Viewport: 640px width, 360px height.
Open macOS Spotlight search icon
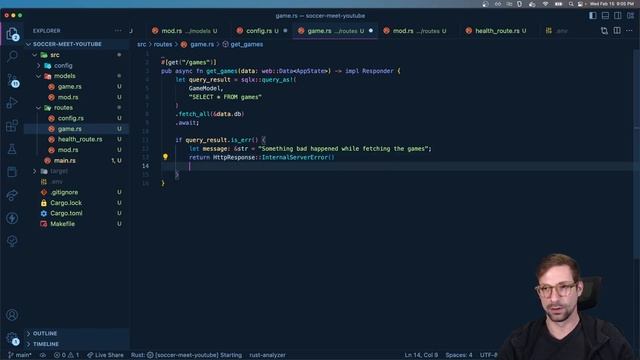[571, 4]
